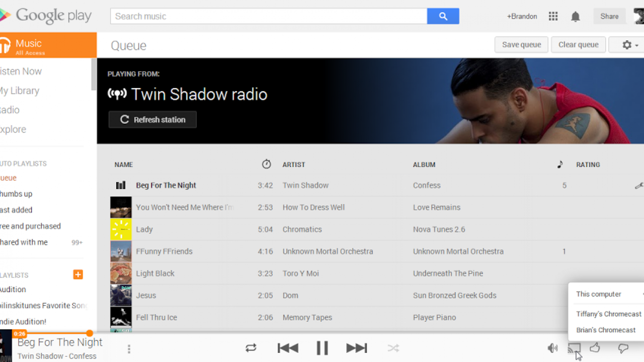Sort queue by the NAME column
Image resolution: width=644 pixels, height=362 pixels.
tap(123, 164)
